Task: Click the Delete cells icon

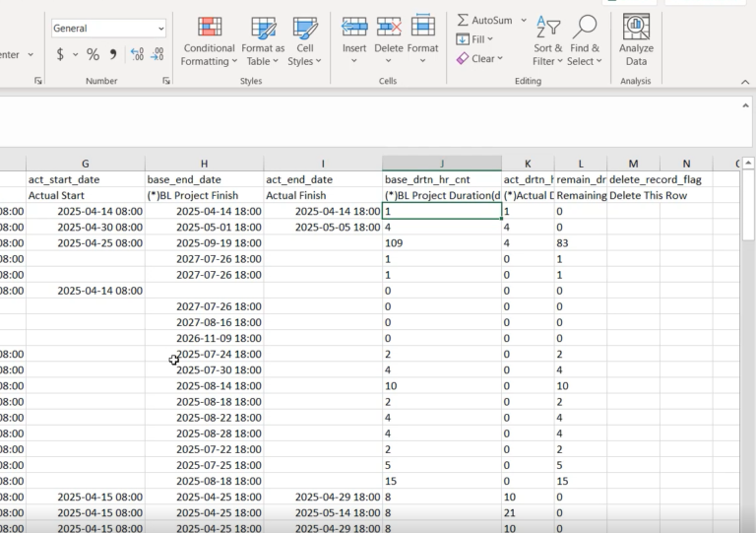Action: [389, 27]
